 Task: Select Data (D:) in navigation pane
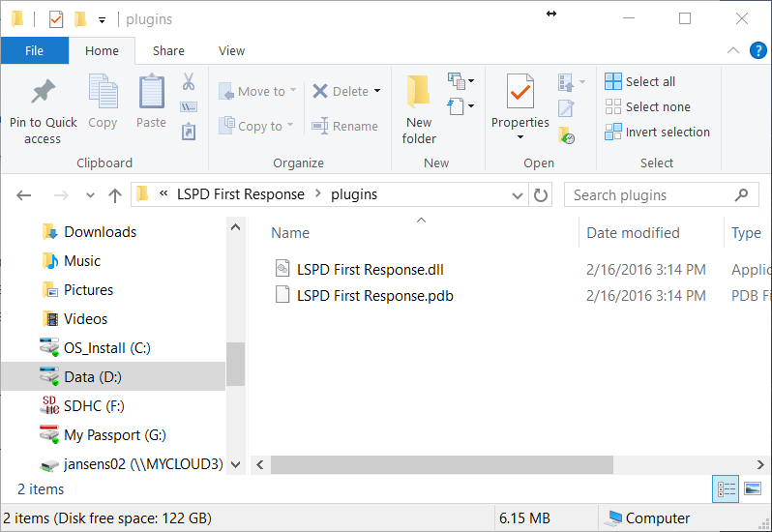(93, 377)
